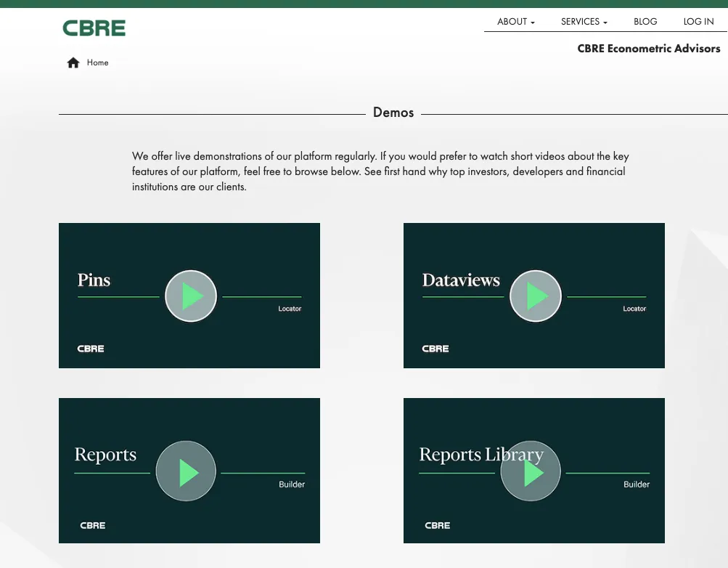Play the Reports demo video
This screenshot has height=568, width=728.
tap(186, 471)
